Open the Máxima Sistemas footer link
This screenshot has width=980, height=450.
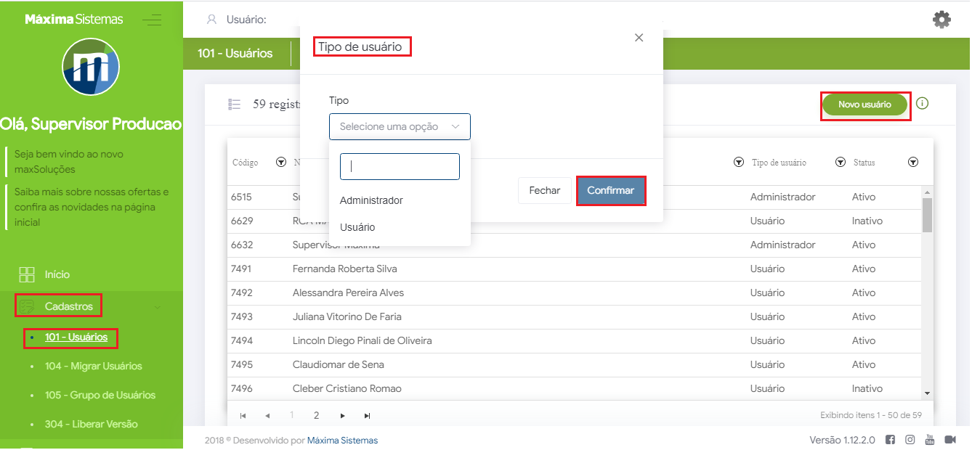pos(342,440)
